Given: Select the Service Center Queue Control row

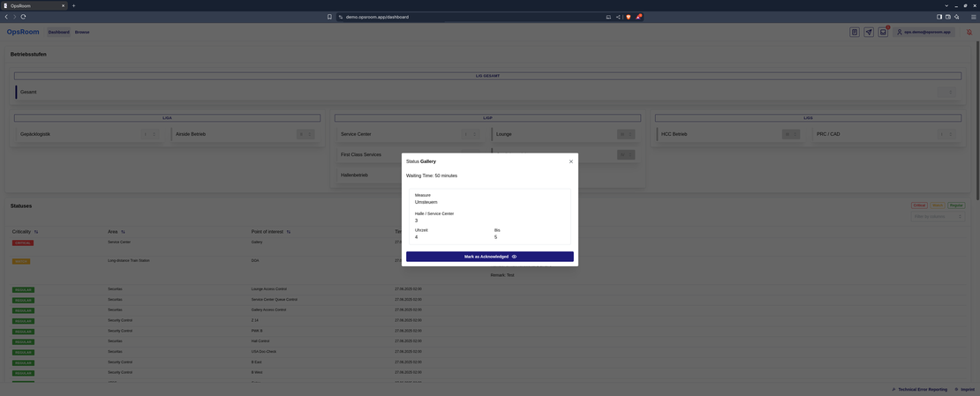Looking at the screenshot, I should pyautogui.click(x=490, y=300).
